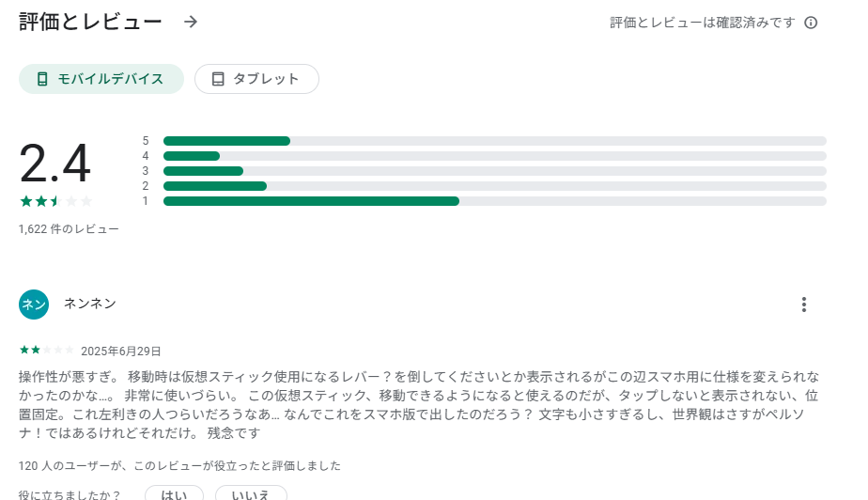
Task: Click 評価とレビューは確認済みです text
Action: 703,23
